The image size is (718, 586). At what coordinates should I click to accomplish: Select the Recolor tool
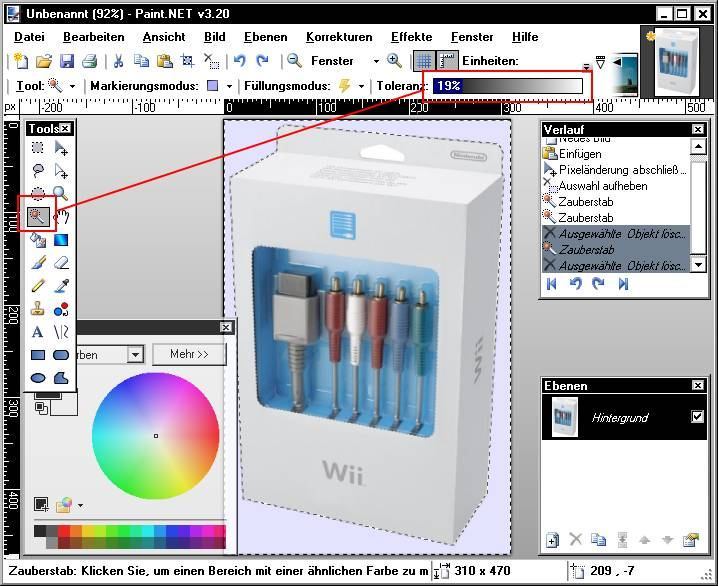click(x=61, y=309)
